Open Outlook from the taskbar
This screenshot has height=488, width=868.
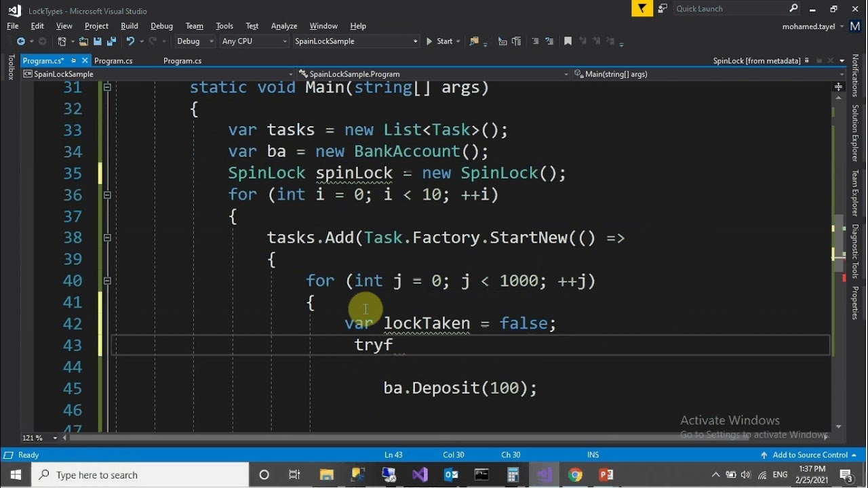click(451, 474)
